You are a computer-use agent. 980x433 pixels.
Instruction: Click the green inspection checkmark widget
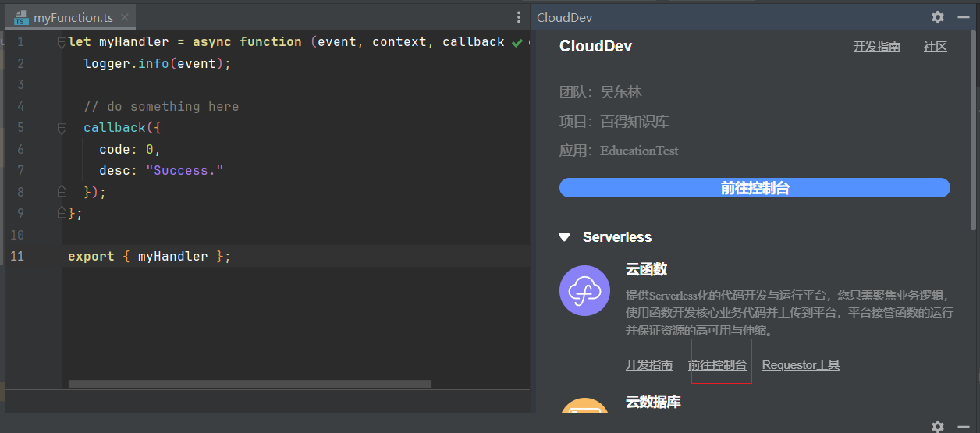pos(517,43)
